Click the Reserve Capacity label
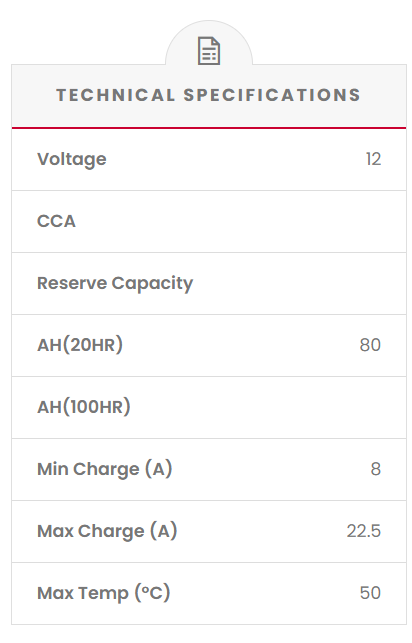 (115, 283)
